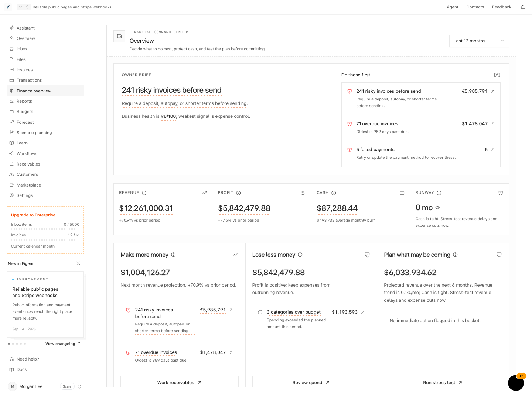Click the Run stress test button

[443, 382]
